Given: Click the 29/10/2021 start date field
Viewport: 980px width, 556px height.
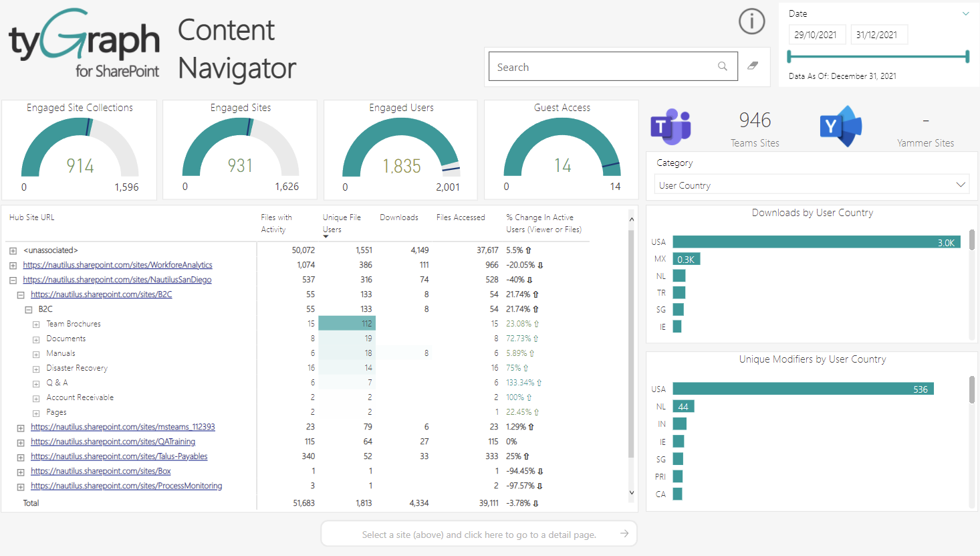Looking at the screenshot, I should (817, 34).
